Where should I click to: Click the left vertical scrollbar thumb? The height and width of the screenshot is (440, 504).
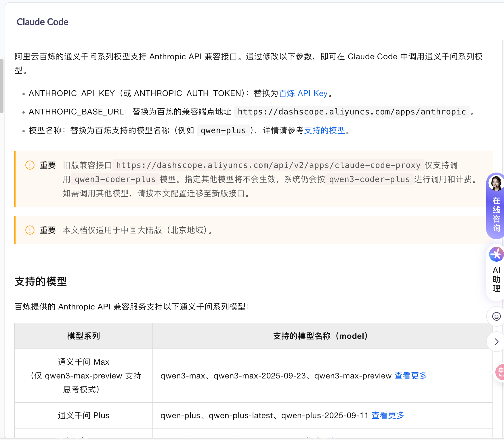(x=2, y=86)
